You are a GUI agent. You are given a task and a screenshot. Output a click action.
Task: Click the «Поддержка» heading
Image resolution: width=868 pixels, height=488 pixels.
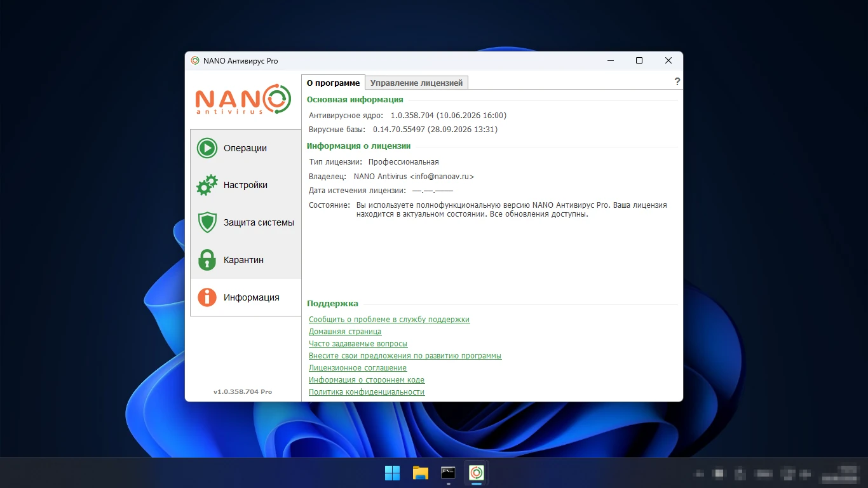click(x=333, y=304)
